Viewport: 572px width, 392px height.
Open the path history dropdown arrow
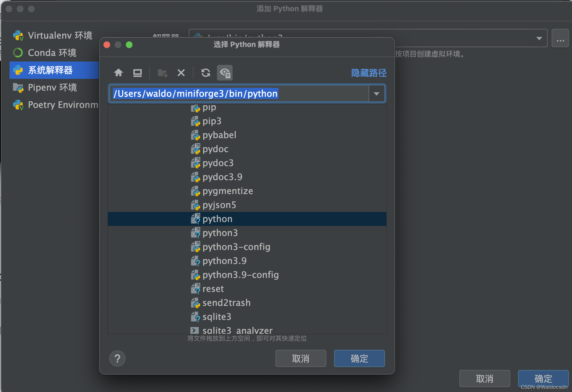pyautogui.click(x=376, y=94)
